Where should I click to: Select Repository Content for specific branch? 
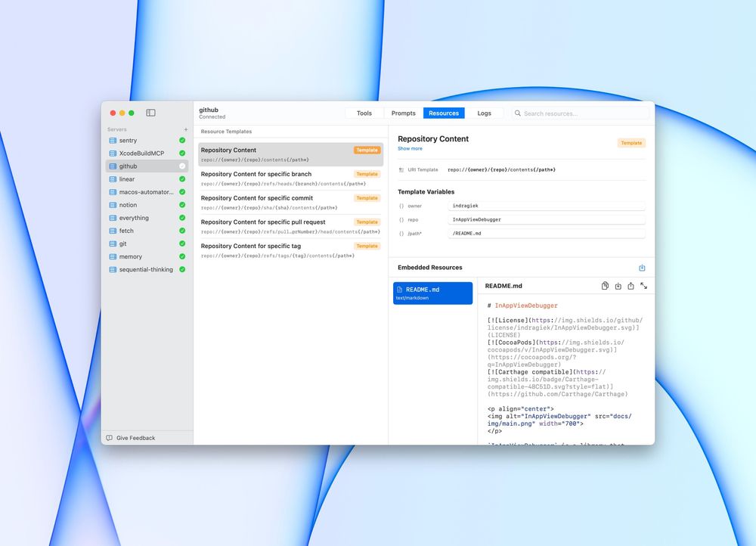click(x=291, y=178)
